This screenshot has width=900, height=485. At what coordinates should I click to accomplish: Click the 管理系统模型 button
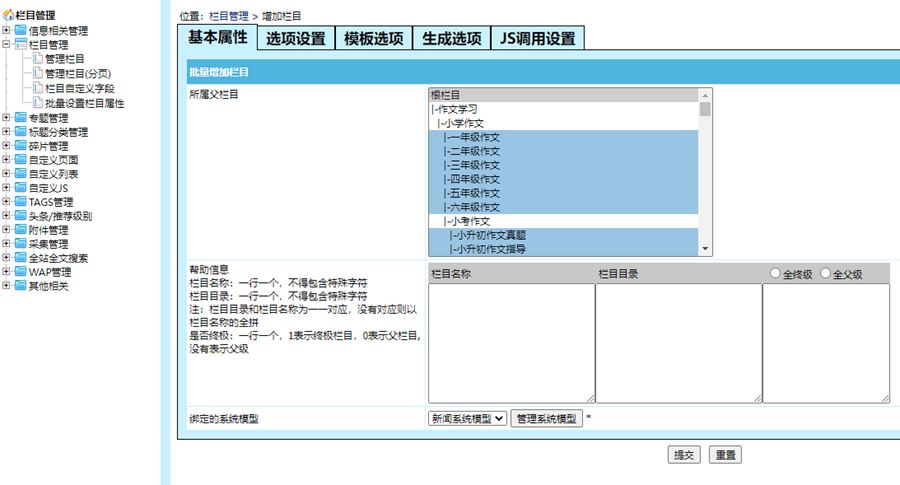pos(546,419)
